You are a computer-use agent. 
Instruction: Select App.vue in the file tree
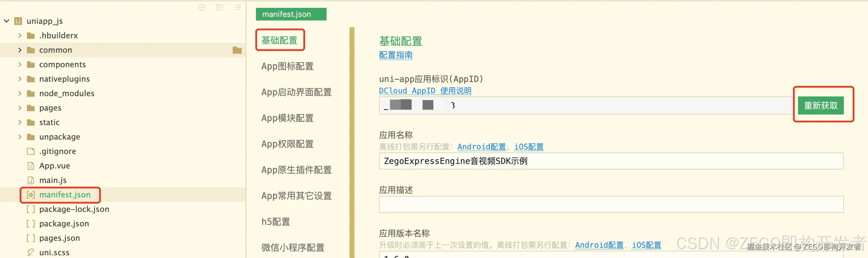coord(55,166)
